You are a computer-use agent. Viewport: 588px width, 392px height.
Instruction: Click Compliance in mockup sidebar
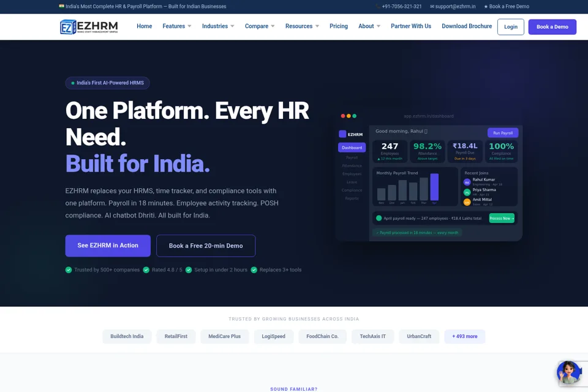[x=352, y=190]
